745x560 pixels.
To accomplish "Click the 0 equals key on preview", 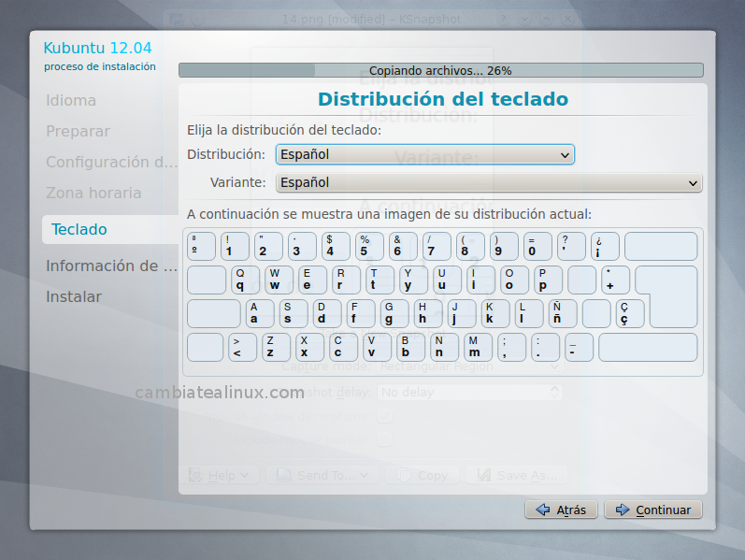I will pyautogui.click(x=537, y=246).
